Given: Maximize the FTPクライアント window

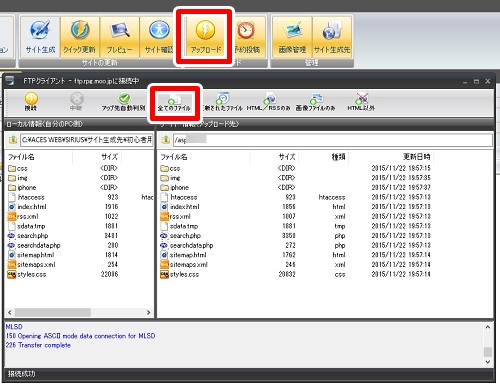Looking at the screenshot, I should 476,81.
